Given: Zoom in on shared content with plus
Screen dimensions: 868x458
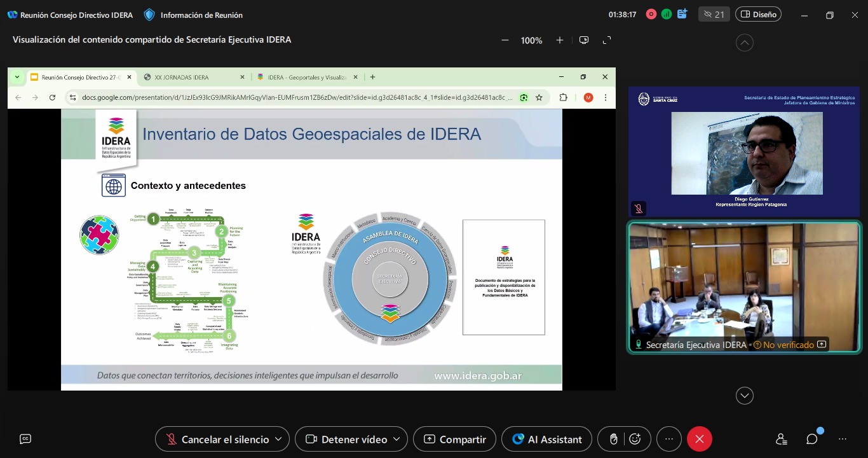Looking at the screenshot, I should pyautogui.click(x=560, y=40).
